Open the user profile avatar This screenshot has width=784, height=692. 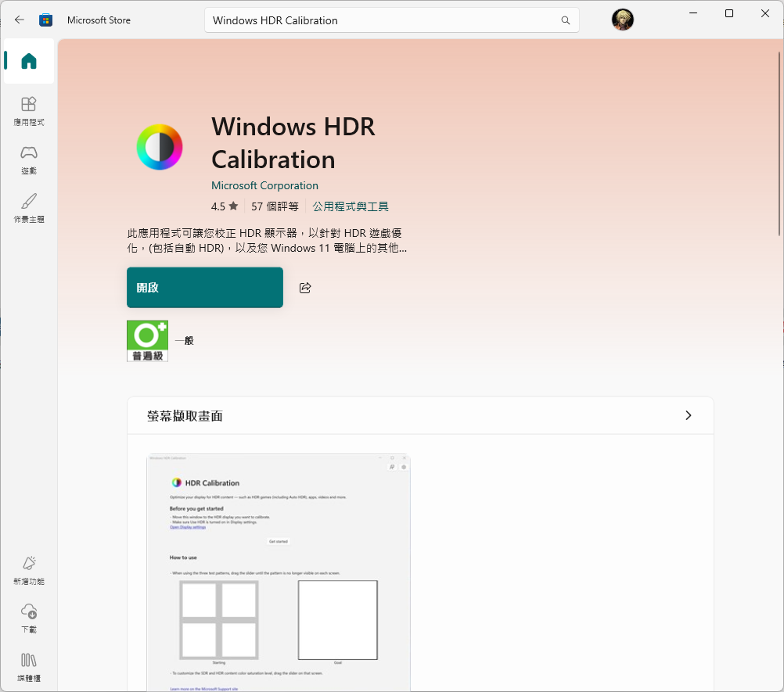click(623, 20)
